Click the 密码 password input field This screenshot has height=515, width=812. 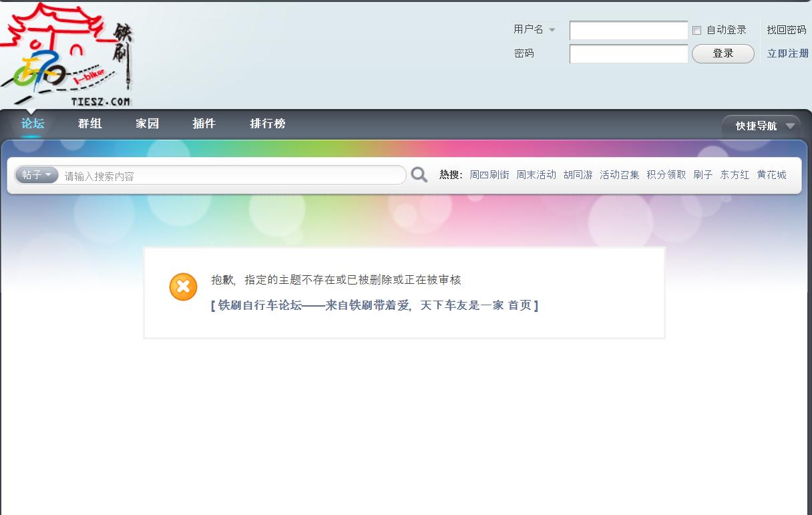coord(628,53)
